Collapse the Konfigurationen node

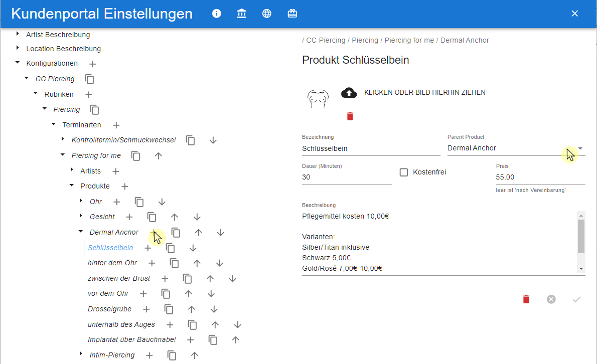point(18,62)
